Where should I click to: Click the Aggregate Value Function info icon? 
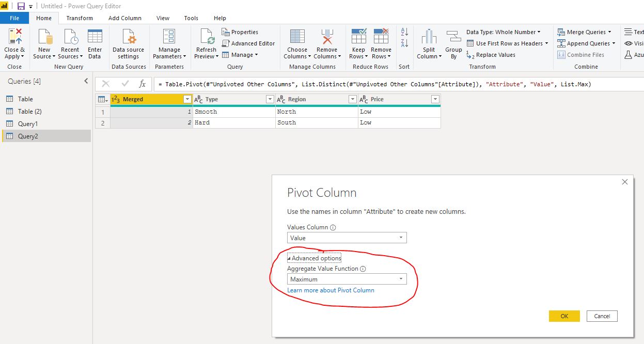(363, 269)
